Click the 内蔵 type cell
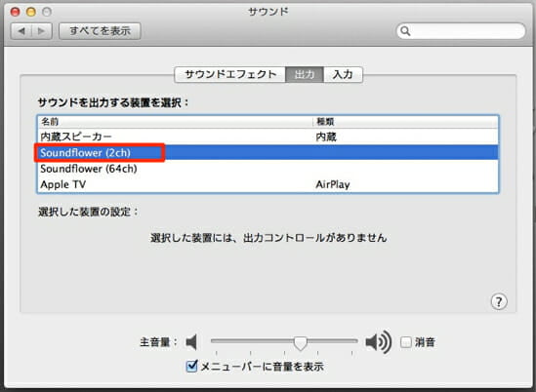The image size is (536, 392). [x=326, y=137]
